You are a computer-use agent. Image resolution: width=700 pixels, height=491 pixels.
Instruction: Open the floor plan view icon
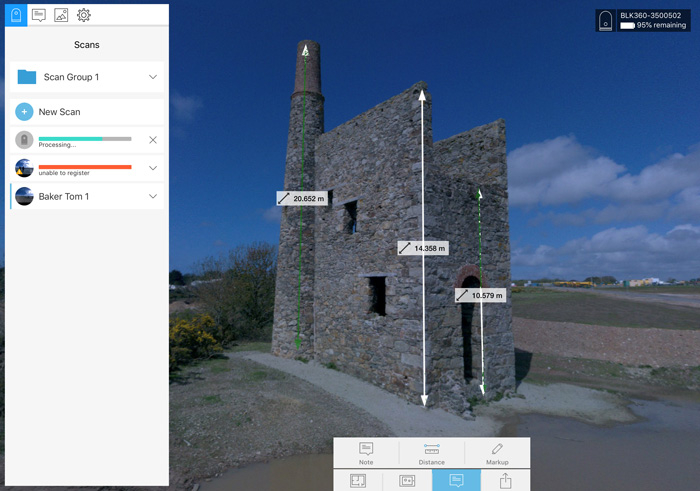[358, 481]
